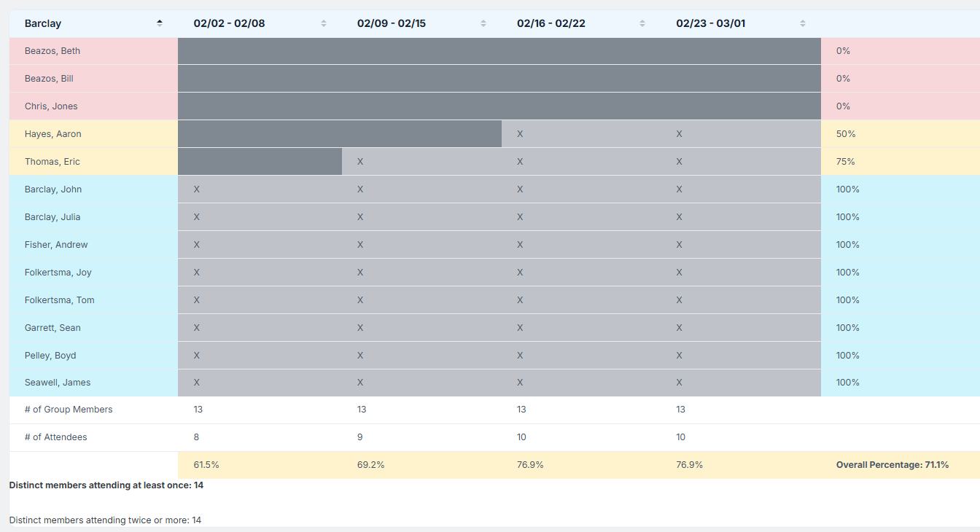Select the 02/09 - 02/15 header text
The width and height of the screenshot is (980, 532).
[391, 23]
